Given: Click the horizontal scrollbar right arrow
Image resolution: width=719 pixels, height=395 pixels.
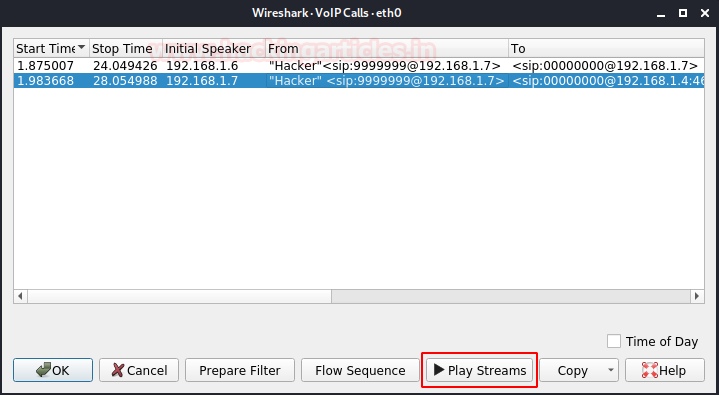Looking at the screenshot, I should [697, 296].
